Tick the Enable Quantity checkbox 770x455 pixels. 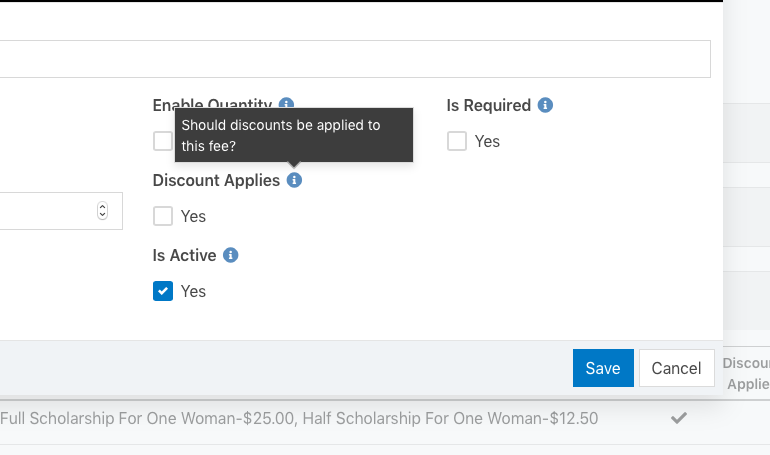pos(162,141)
